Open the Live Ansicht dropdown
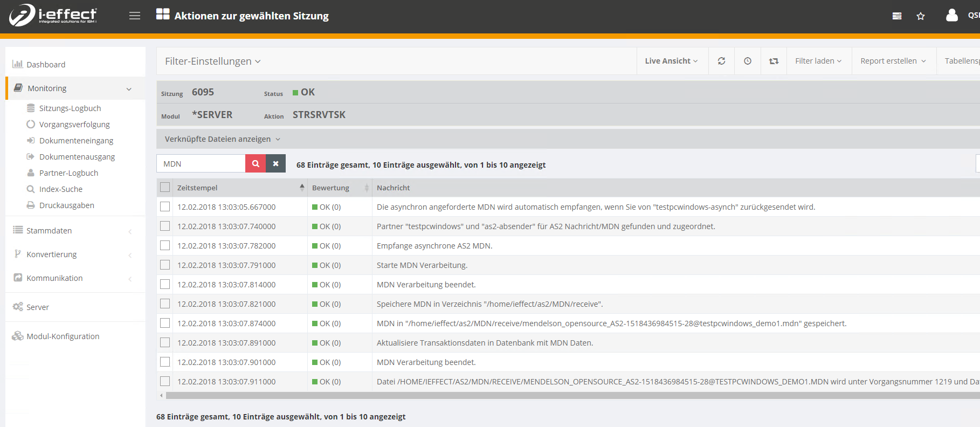 (671, 61)
